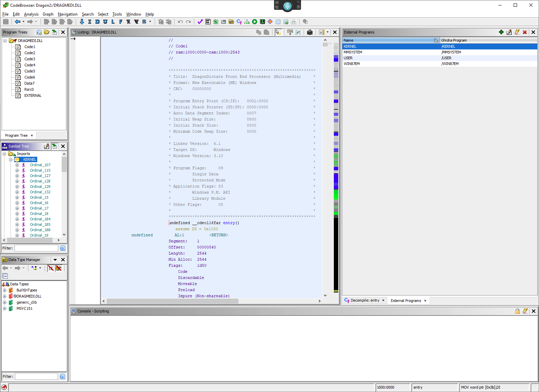The width and height of the screenshot is (539, 392).
Task: Click the open folder icon in Program Trees
Action: (x=47, y=32)
